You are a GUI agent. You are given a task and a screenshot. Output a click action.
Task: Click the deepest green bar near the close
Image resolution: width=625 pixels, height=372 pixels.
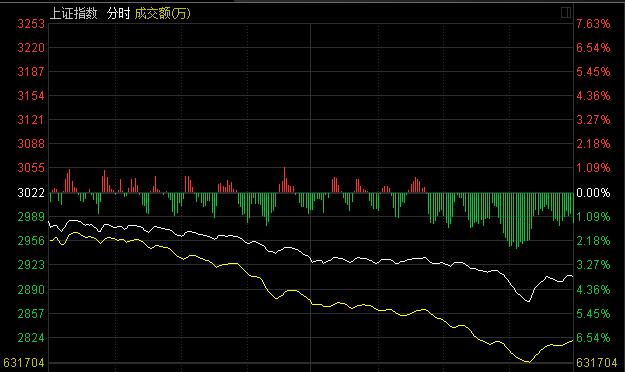click(517, 220)
